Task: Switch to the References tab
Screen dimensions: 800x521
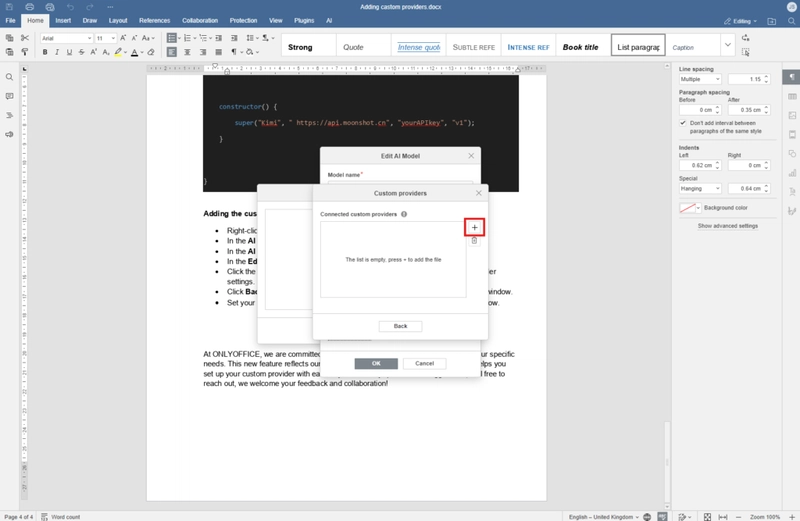Action: [x=155, y=21]
